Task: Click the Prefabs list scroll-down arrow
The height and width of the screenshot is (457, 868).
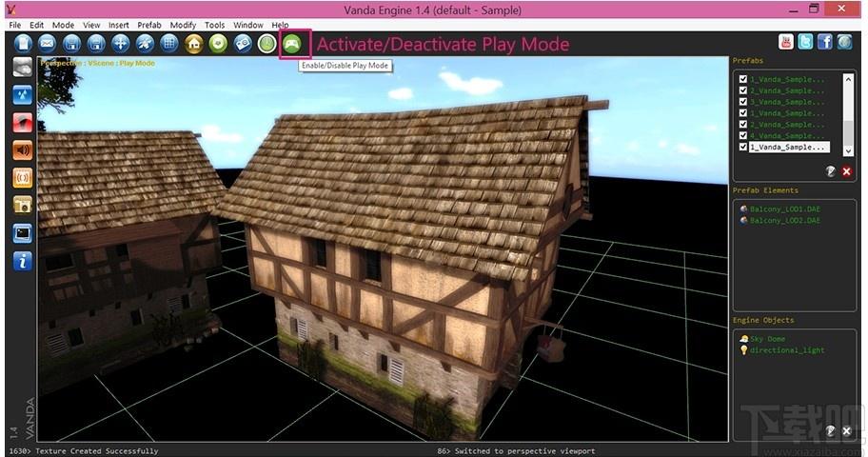Action: click(x=848, y=150)
